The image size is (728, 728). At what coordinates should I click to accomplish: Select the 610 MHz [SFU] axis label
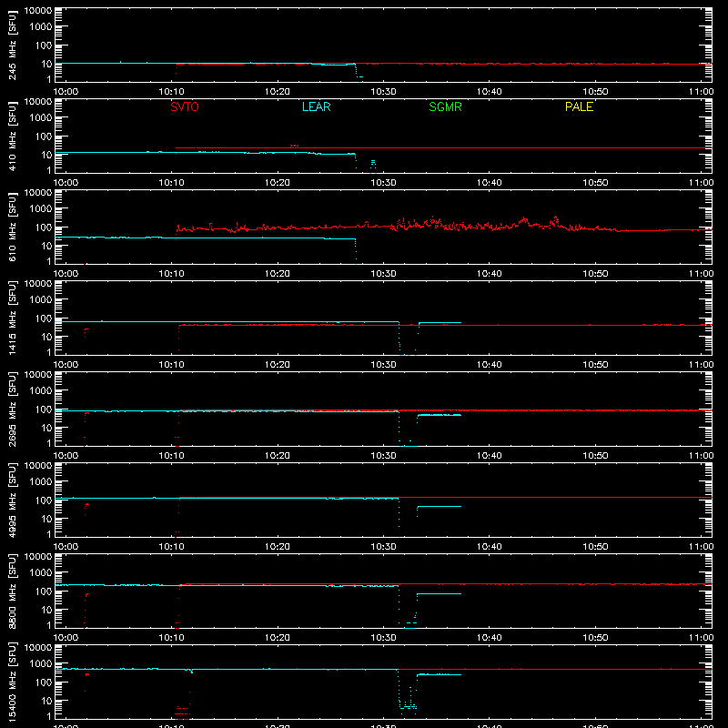tap(13, 227)
